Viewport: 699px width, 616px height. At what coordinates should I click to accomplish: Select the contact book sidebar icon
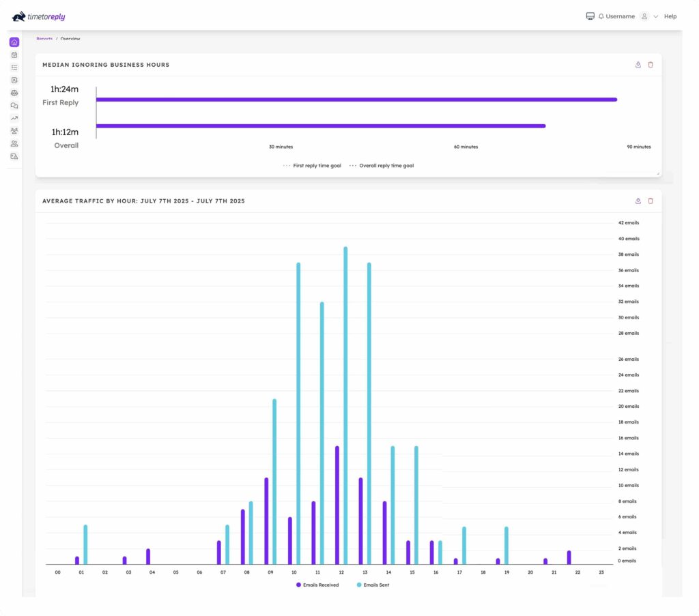point(14,80)
